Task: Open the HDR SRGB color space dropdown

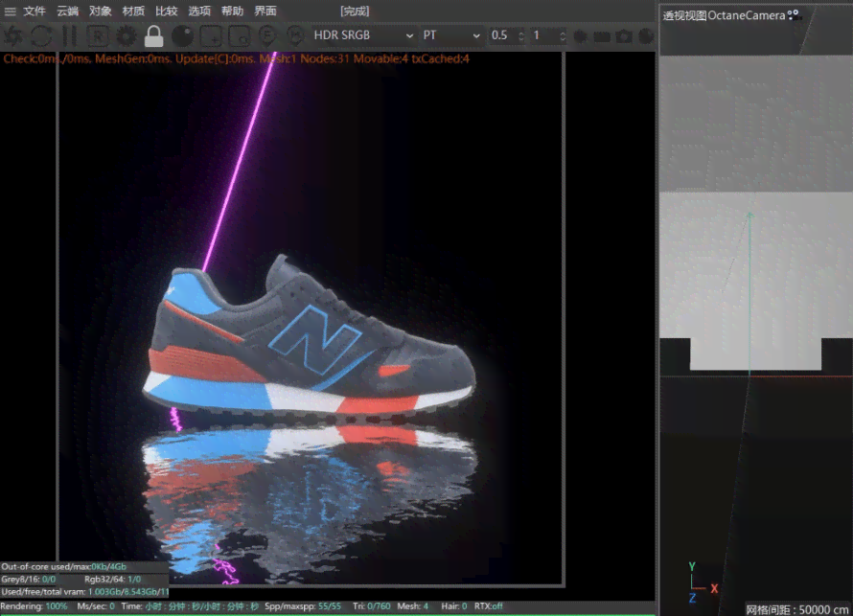Action: pyautogui.click(x=363, y=35)
